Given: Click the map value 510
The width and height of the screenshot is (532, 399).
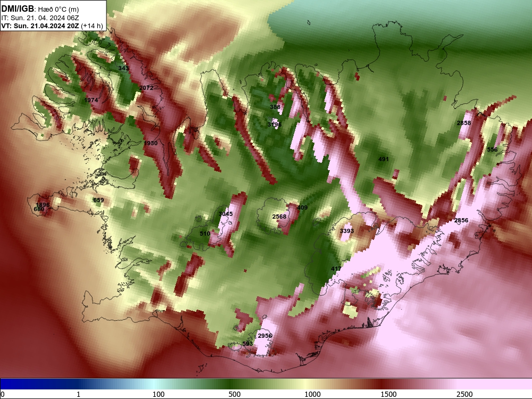Looking at the screenshot, I should pos(205,234).
